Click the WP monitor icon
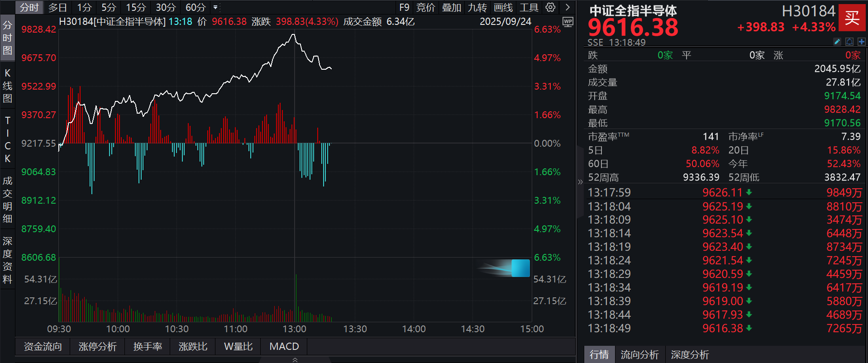 (568, 22)
